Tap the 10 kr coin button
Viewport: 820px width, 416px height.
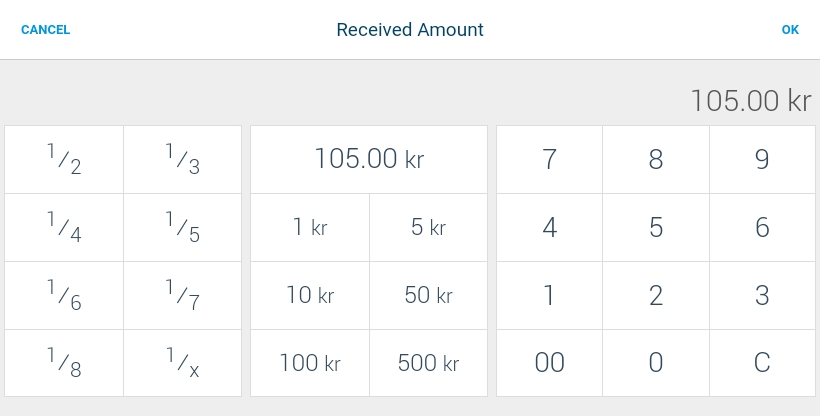click(310, 296)
